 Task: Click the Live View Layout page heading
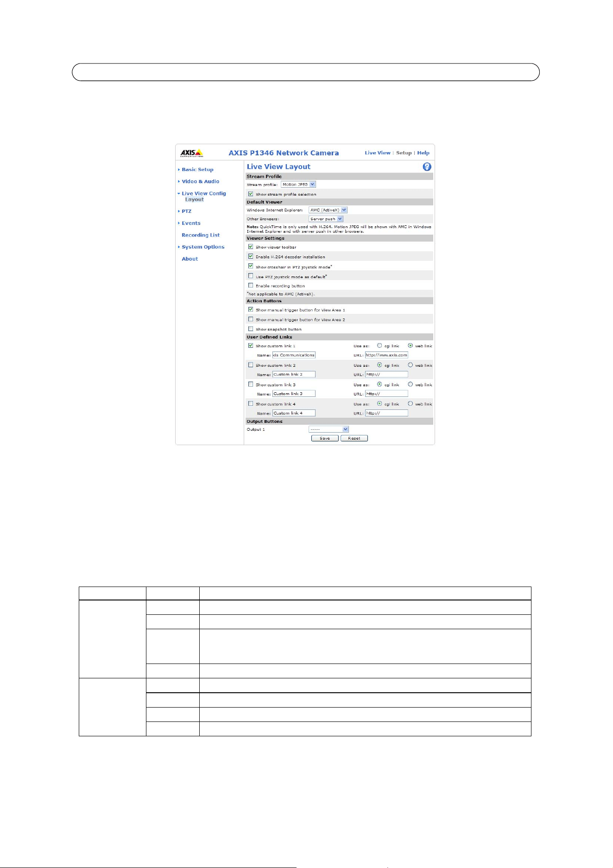click(x=278, y=167)
